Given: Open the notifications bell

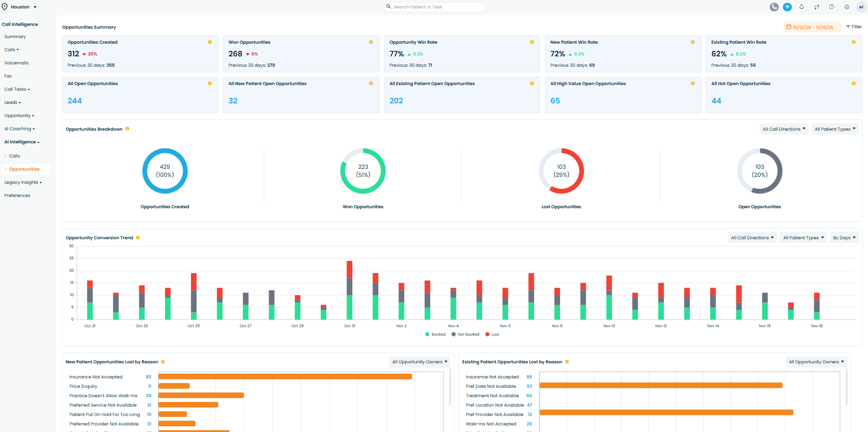Looking at the screenshot, I should click(x=802, y=7).
